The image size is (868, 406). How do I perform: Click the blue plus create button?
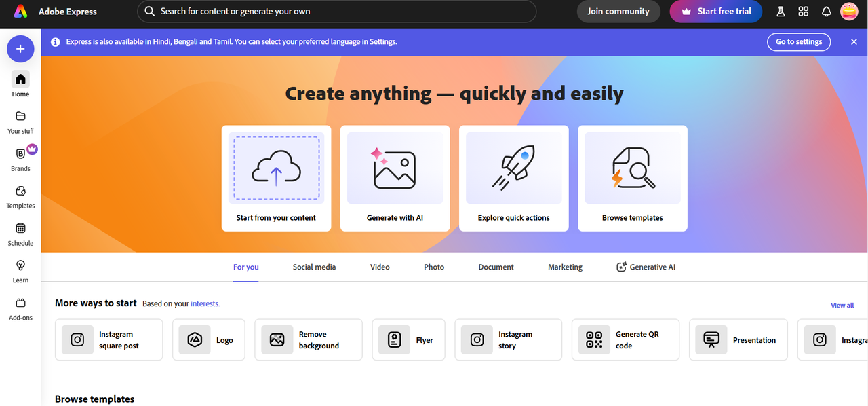20,49
